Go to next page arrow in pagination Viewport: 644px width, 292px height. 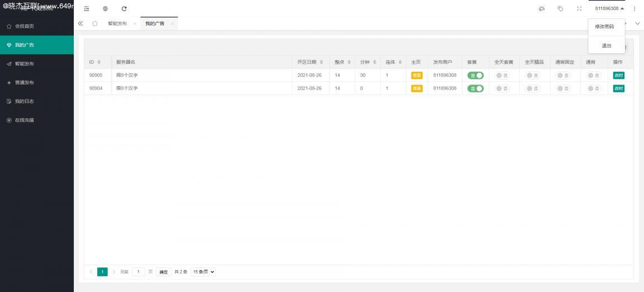(114, 272)
